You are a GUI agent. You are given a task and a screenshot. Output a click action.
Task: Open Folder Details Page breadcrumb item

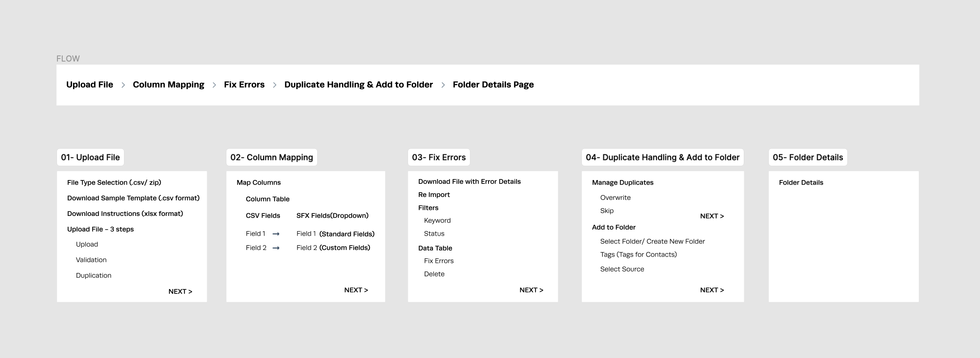click(x=493, y=85)
